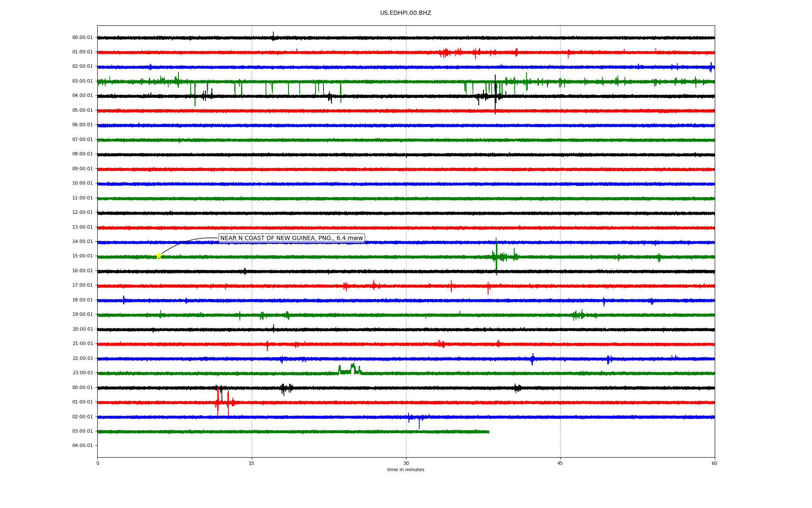Select the 18:00:01 time label
Image resolution: width=812 pixels, height=508 pixels.
82,300
